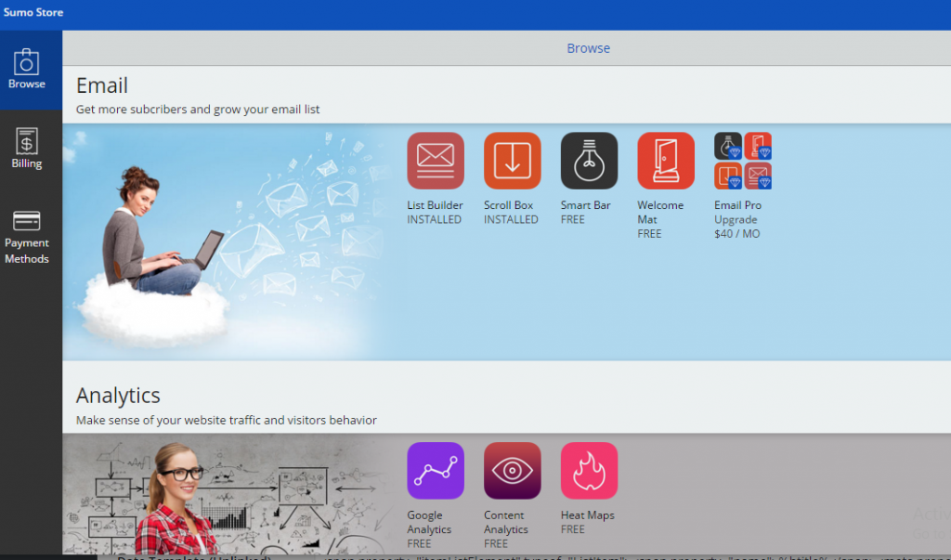
Task: Click the Welcome Mat label text
Action: click(x=660, y=213)
